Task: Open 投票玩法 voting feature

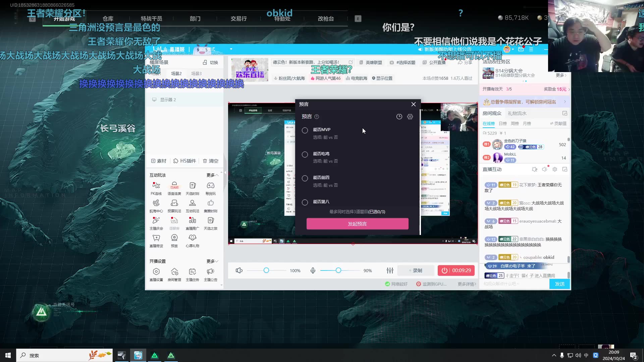Action: tap(174, 205)
